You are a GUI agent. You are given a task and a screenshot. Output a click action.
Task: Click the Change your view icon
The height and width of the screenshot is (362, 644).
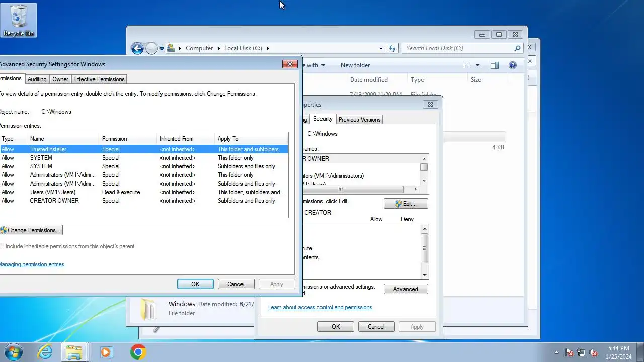tap(467, 65)
